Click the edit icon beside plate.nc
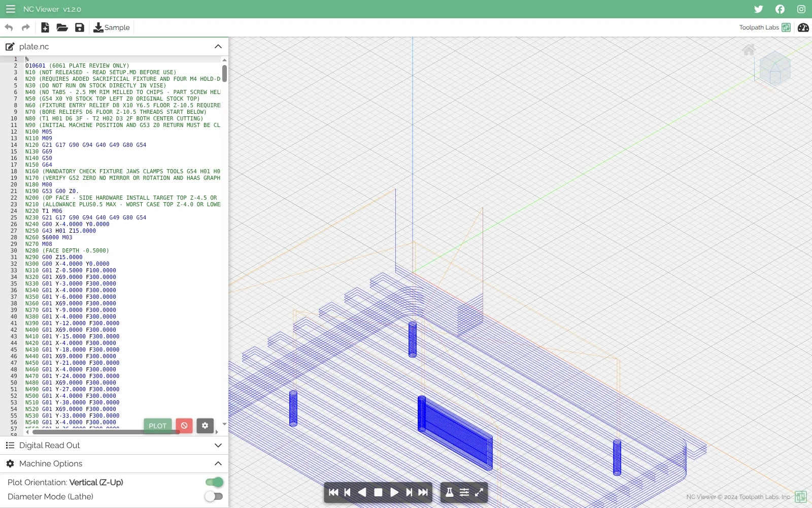Viewport: 812px width, 508px height. [10, 47]
